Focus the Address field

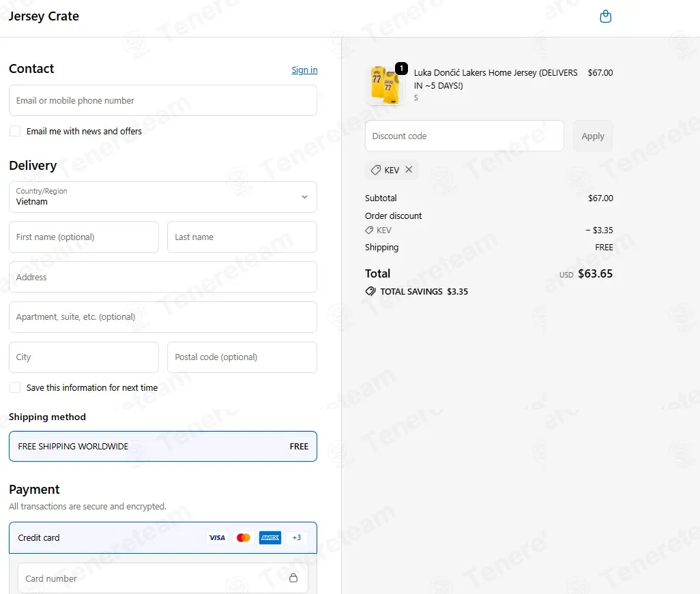tap(163, 277)
